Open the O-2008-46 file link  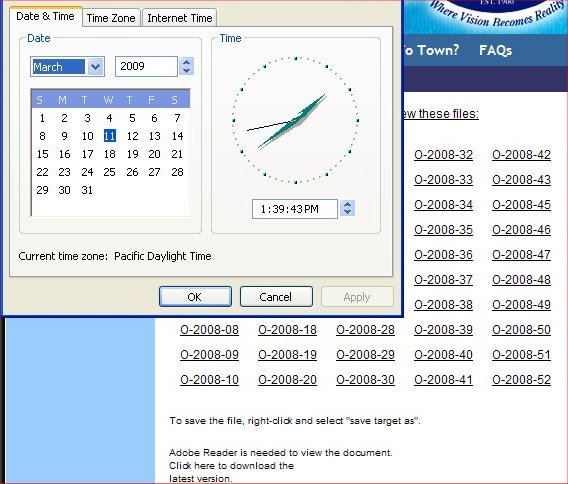point(521,230)
